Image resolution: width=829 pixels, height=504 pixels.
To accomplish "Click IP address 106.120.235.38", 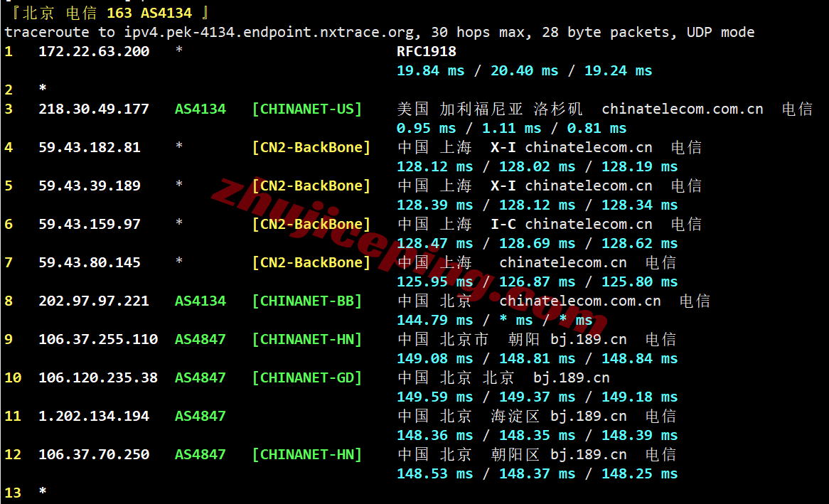I will click(x=98, y=377).
